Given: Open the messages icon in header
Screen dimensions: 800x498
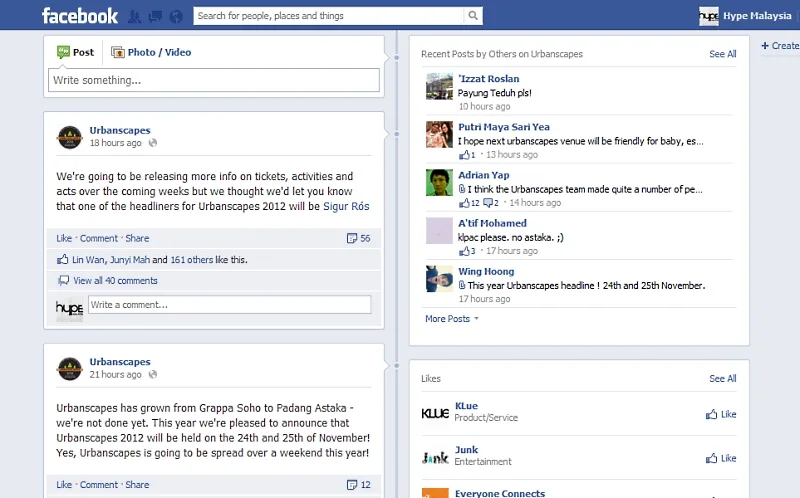Looking at the screenshot, I should tap(155, 16).
